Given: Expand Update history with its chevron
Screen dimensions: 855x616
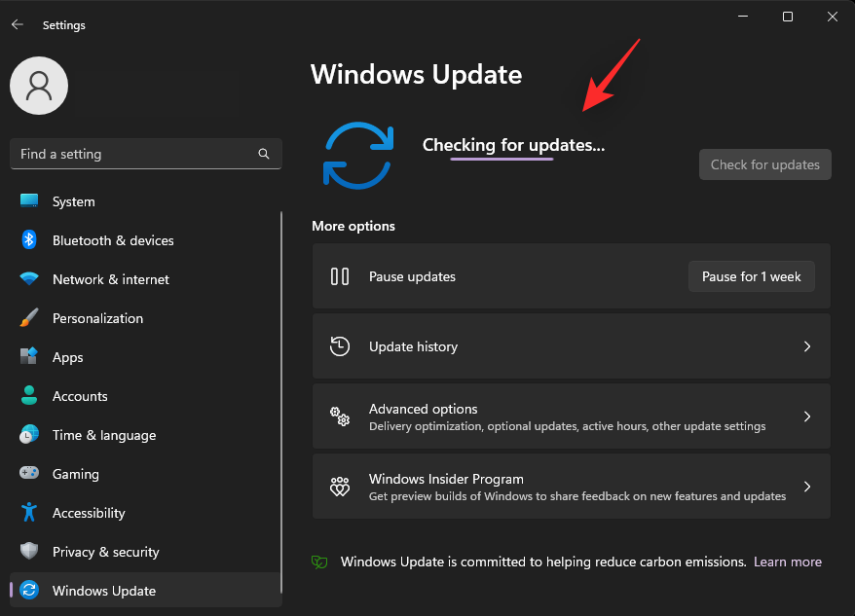Looking at the screenshot, I should [x=806, y=345].
